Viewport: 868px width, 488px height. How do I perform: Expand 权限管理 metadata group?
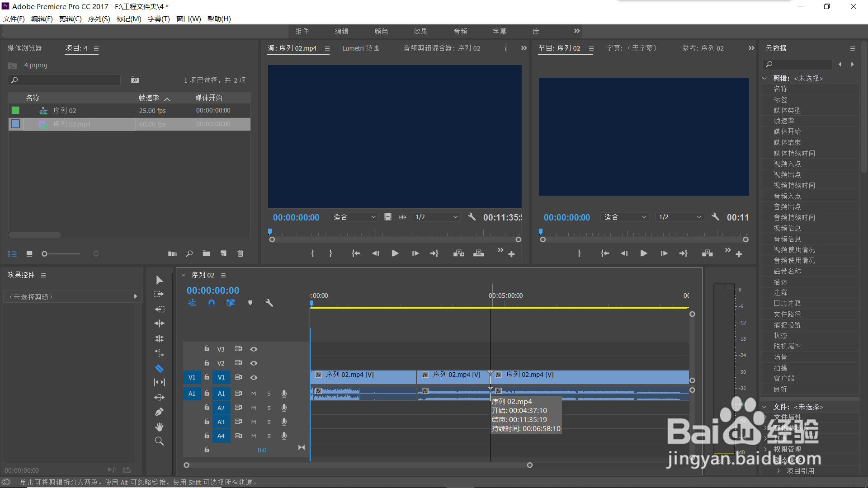(x=765, y=449)
